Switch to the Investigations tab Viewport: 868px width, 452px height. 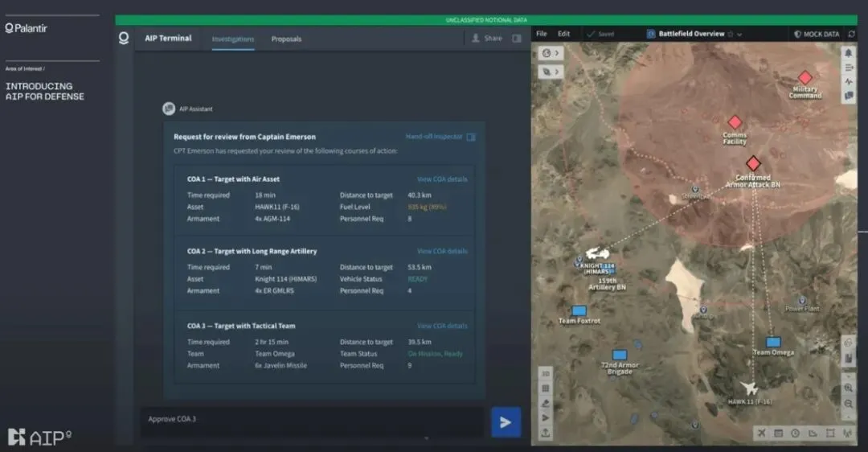click(233, 39)
